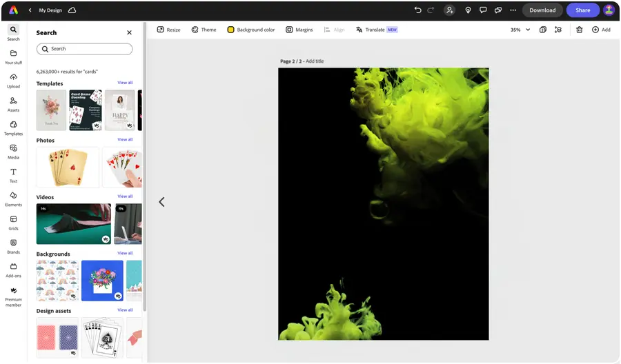View all Backgrounds results
The width and height of the screenshot is (621, 364).
(125, 253)
